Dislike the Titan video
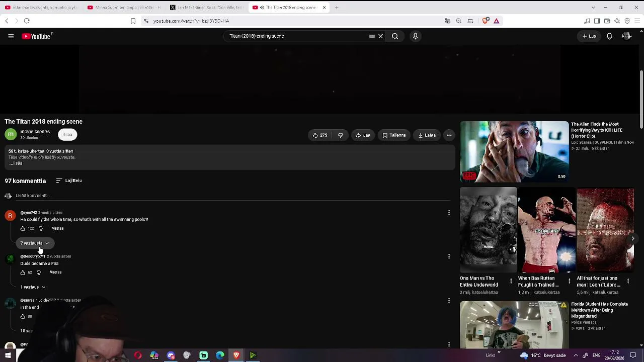 [x=341, y=135]
